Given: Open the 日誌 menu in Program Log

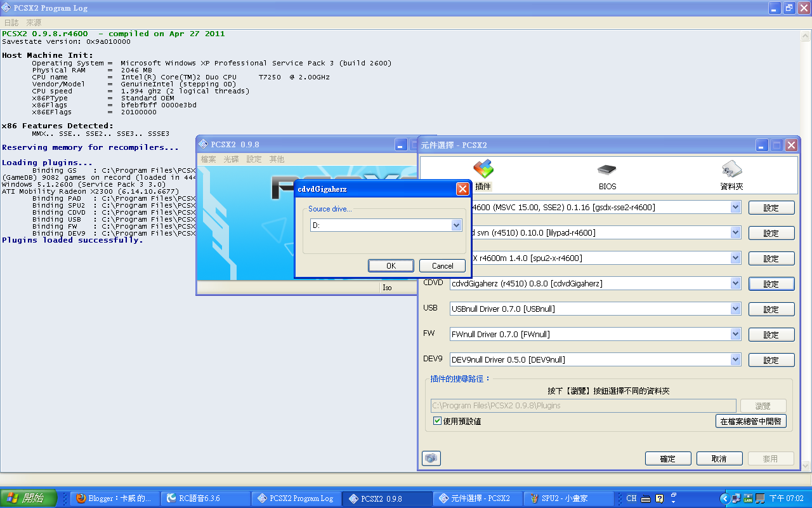Looking at the screenshot, I should coord(11,22).
